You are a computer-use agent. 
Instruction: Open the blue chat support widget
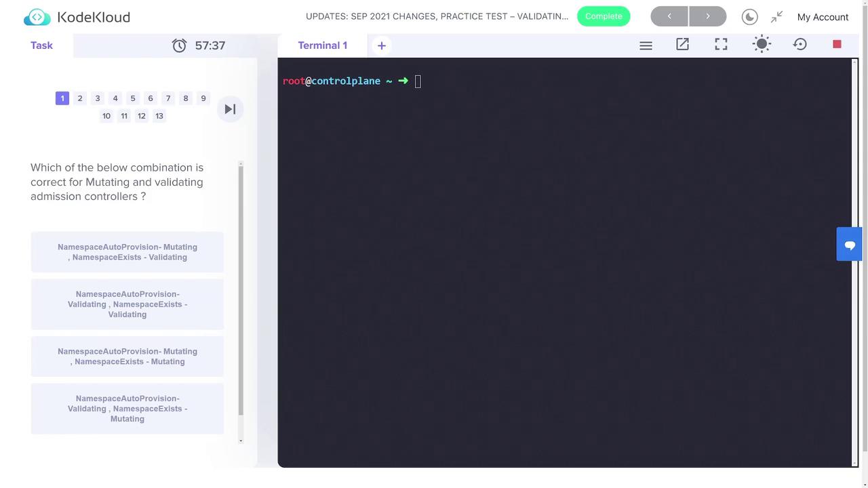pyautogui.click(x=849, y=245)
